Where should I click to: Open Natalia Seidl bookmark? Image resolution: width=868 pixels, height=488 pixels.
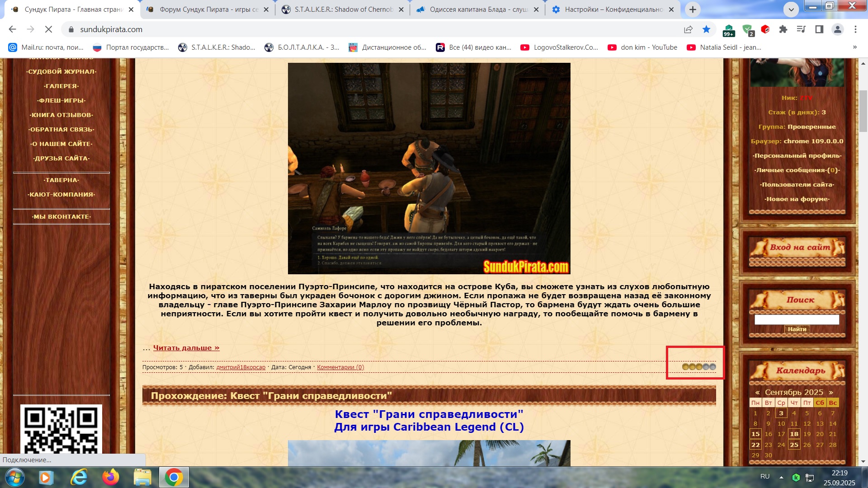(723, 47)
